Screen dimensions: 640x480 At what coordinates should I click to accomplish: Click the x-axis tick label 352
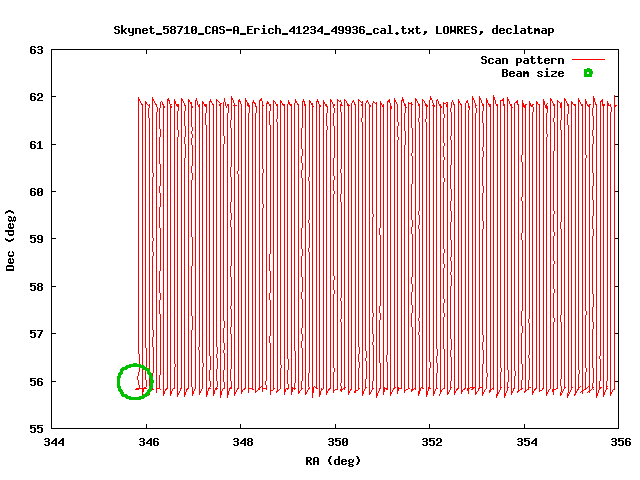(432, 442)
